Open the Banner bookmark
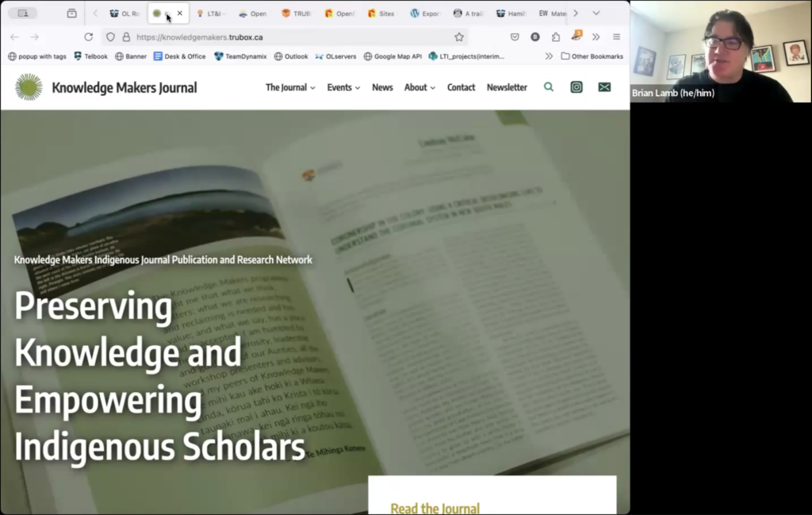 point(131,56)
